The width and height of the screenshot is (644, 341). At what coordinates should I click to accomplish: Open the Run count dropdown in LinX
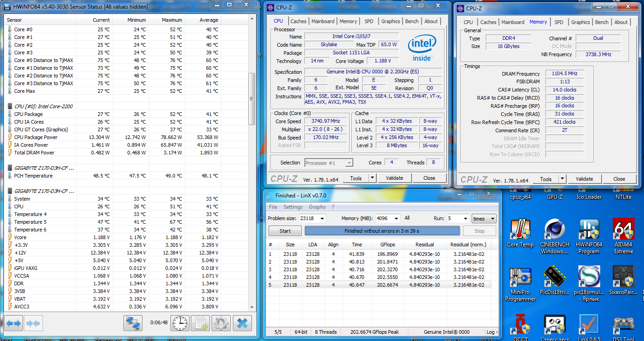pyautogui.click(x=465, y=218)
